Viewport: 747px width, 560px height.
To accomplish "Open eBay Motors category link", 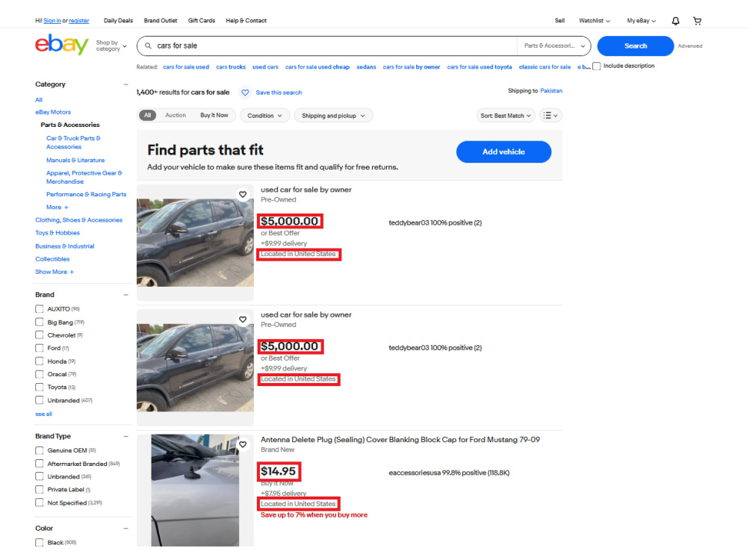I will (x=53, y=112).
